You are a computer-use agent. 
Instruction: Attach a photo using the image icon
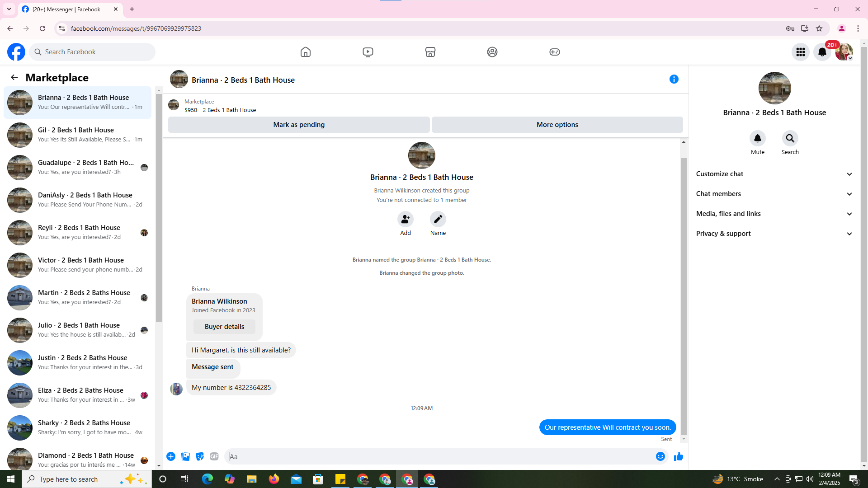click(x=185, y=457)
